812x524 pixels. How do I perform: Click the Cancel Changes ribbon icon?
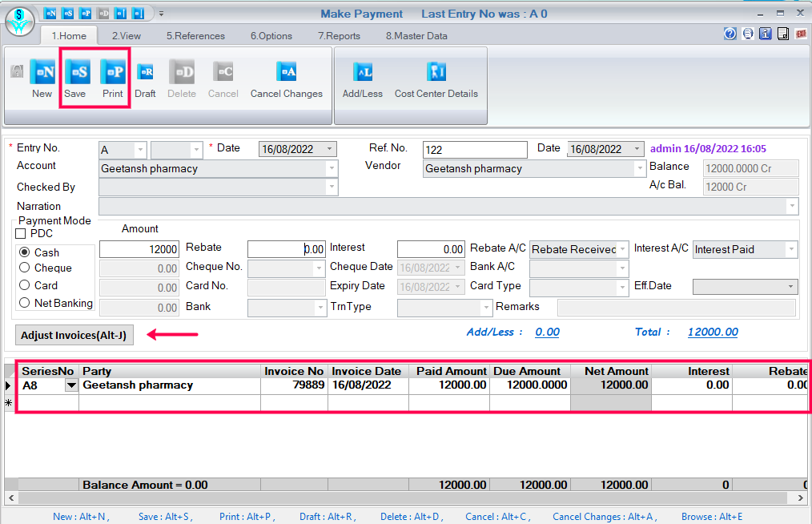point(287,71)
